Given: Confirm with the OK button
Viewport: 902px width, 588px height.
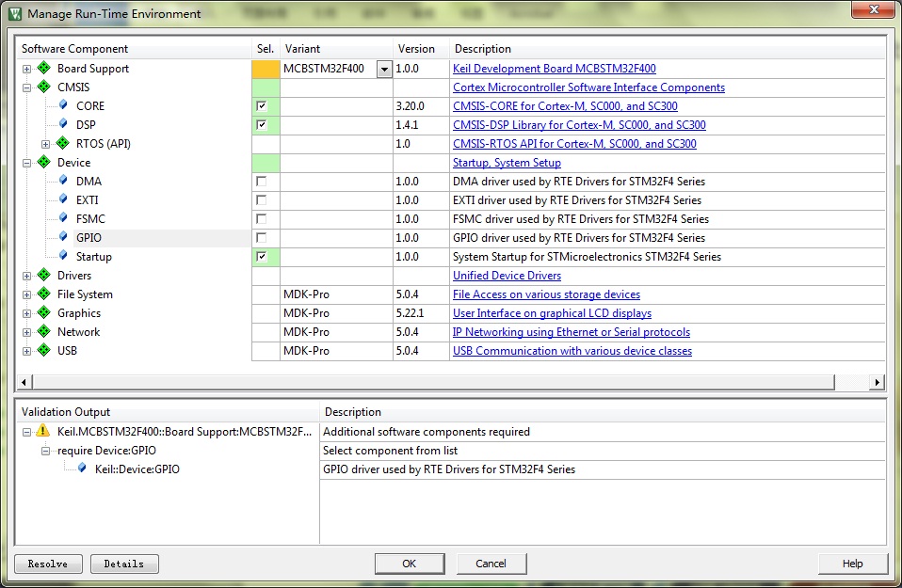Looking at the screenshot, I should coord(410,564).
